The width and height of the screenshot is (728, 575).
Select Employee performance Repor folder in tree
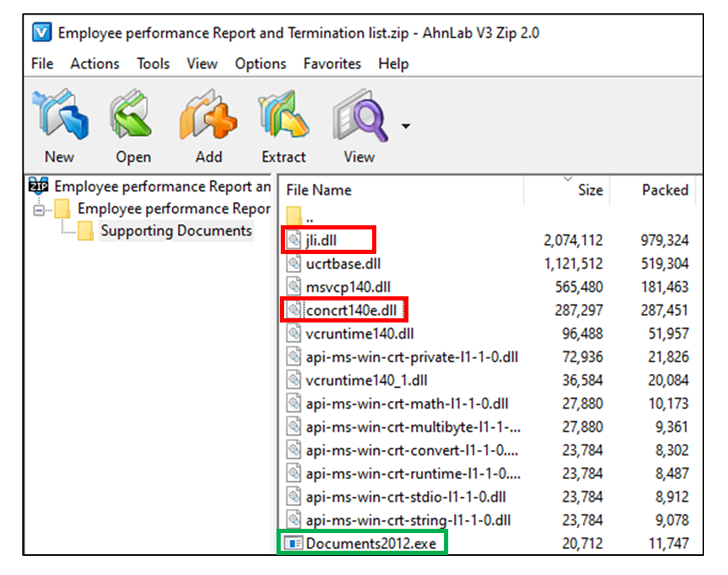coord(174,209)
